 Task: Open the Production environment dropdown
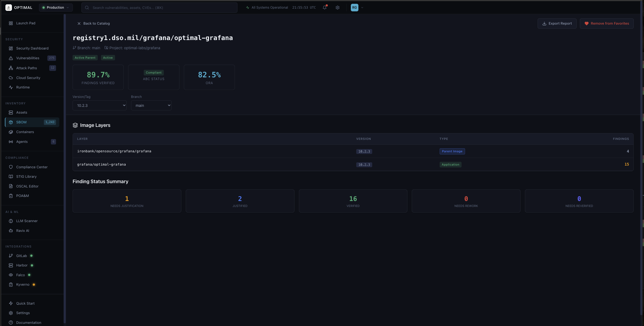point(56,8)
